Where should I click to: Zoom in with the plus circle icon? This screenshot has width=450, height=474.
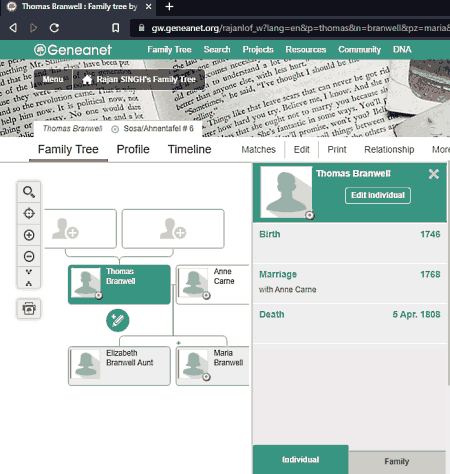click(29, 235)
